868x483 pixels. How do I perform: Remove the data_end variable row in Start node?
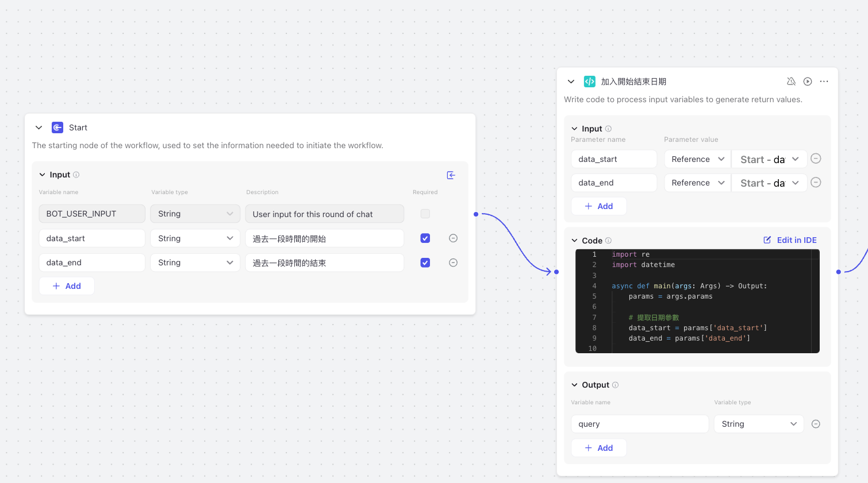[453, 262]
